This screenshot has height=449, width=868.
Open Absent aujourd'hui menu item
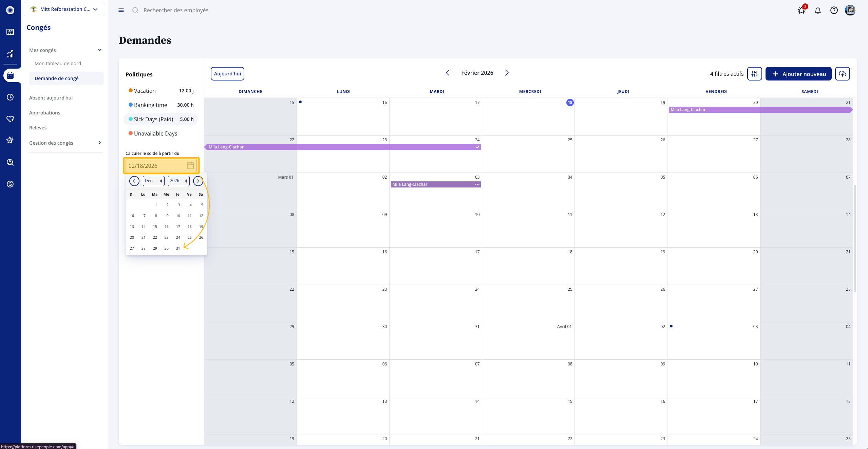click(x=51, y=98)
